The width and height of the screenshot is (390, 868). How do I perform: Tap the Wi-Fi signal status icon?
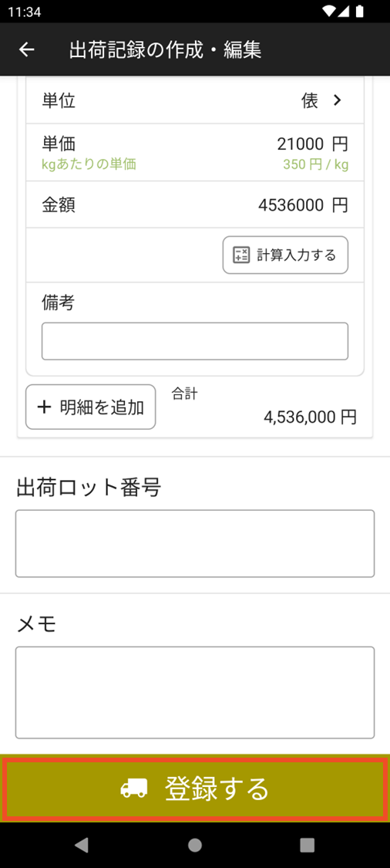coord(330,11)
